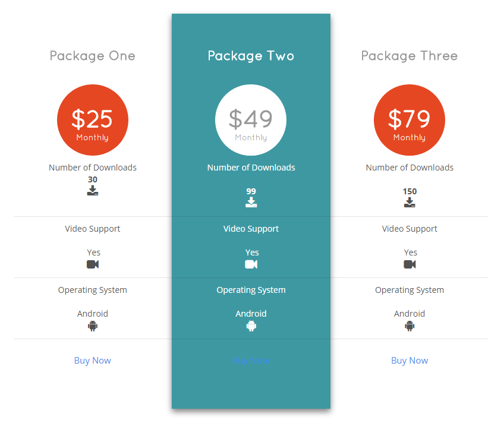Click the Android robot icon in Package Three
This screenshot has height=423, width=504.
(409, 326)
